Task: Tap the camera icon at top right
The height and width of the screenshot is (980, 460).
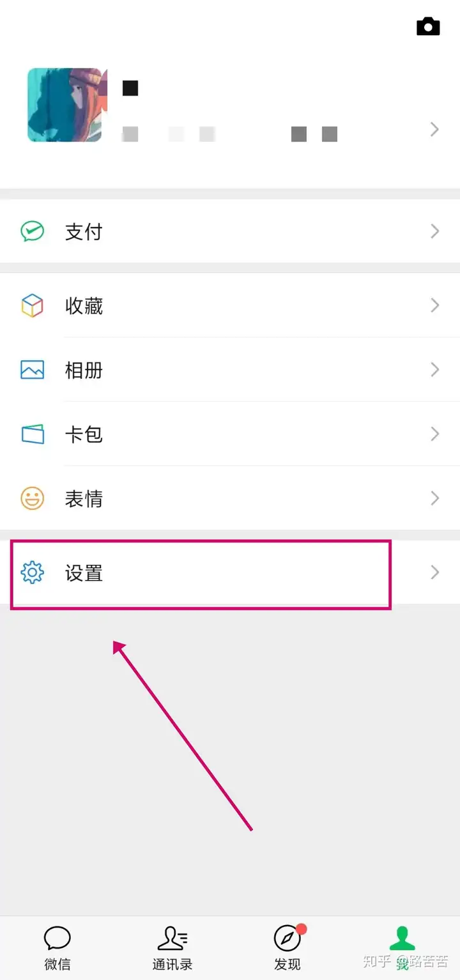Action: (x=428, y=26)
